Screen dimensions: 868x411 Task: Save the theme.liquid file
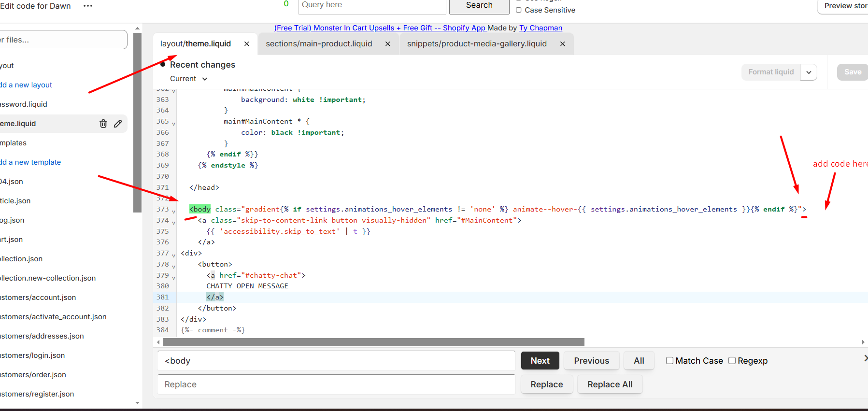[853, 72]
